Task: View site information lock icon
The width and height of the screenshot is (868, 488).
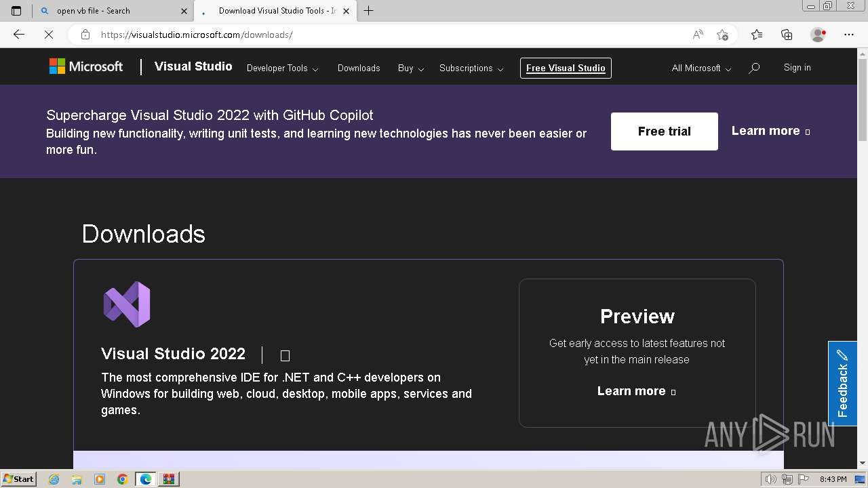Action: 85,35
